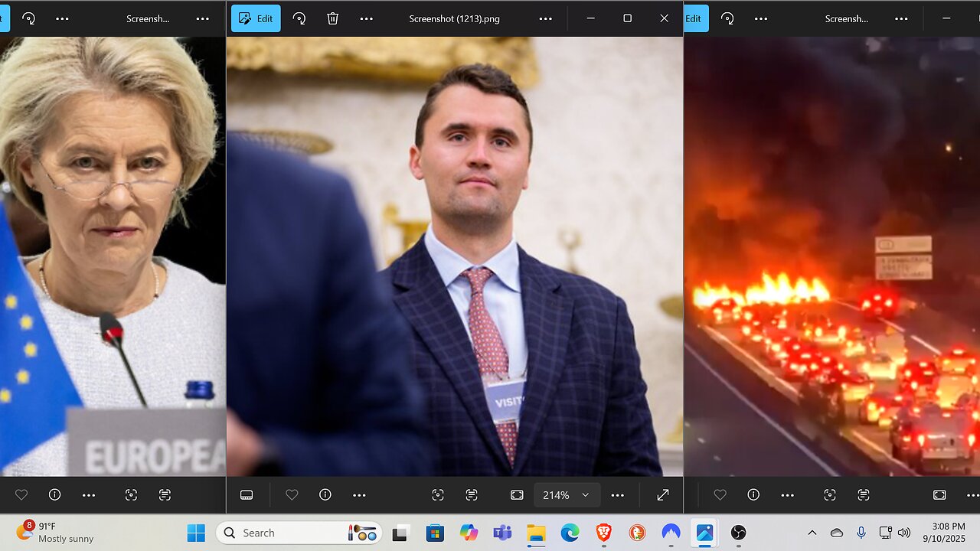The image size is (980, 551).
Task: Switch to the Photos app on the taskbar
Action: [x=704, y=533]
